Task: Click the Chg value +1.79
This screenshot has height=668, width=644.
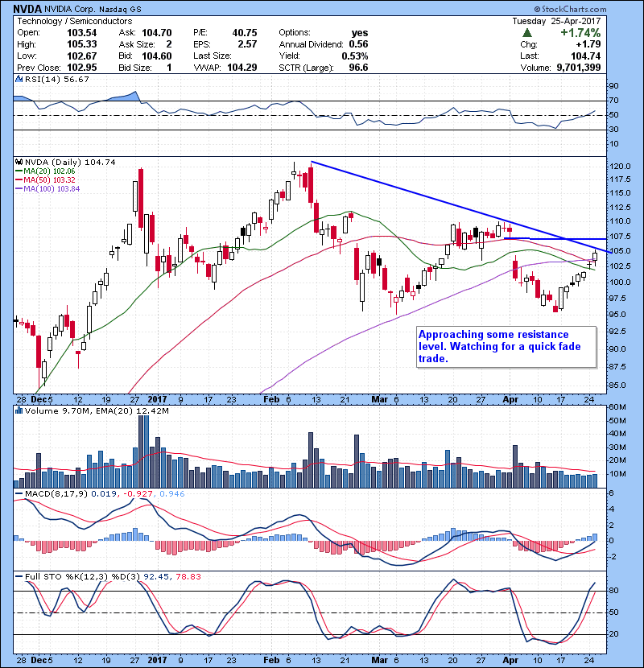Action: coord(588,44)
